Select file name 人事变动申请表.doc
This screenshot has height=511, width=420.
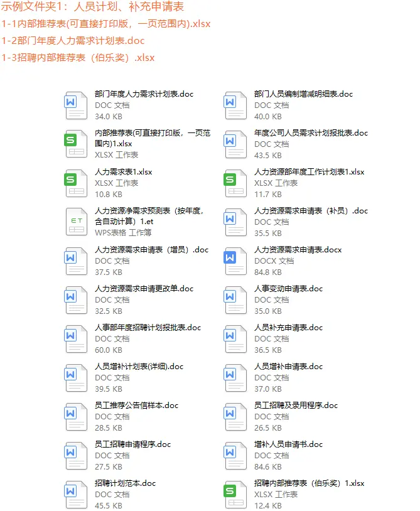click(288, 289)
